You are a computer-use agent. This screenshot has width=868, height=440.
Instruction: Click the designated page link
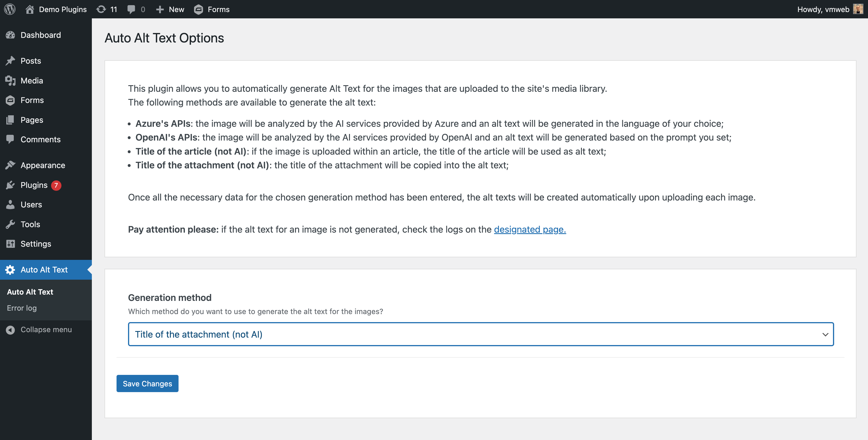pos(530,228)
